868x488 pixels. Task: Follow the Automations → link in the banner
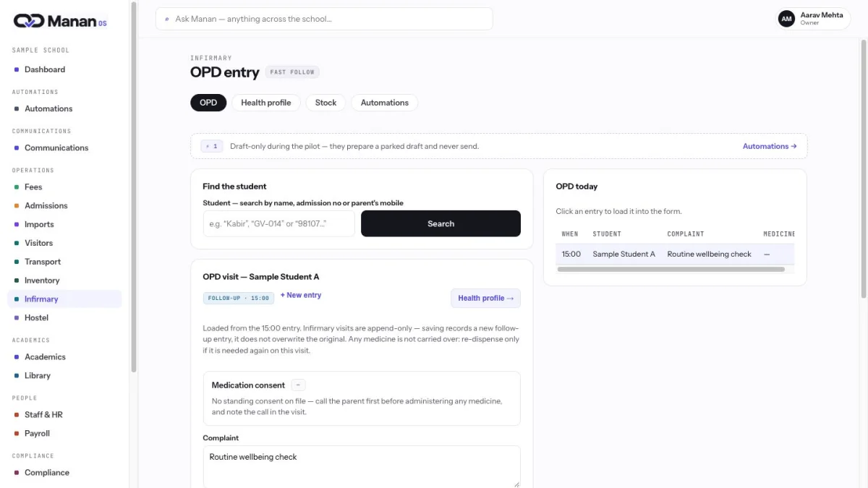(770, 146)
